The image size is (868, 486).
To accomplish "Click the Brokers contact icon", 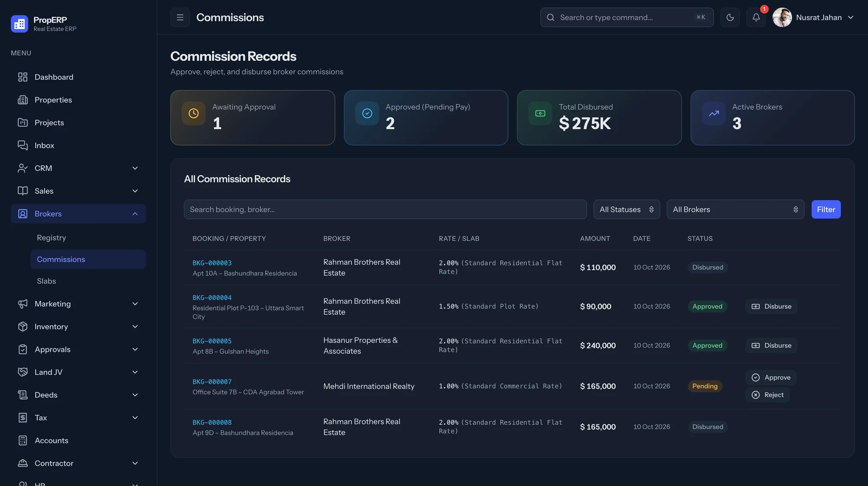I will (23, 213).
